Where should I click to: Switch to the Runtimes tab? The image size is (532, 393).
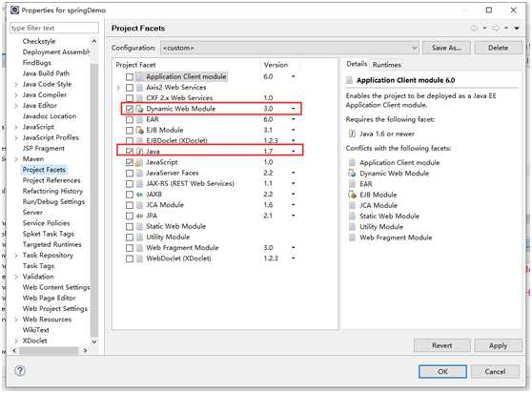coord(386,65)
